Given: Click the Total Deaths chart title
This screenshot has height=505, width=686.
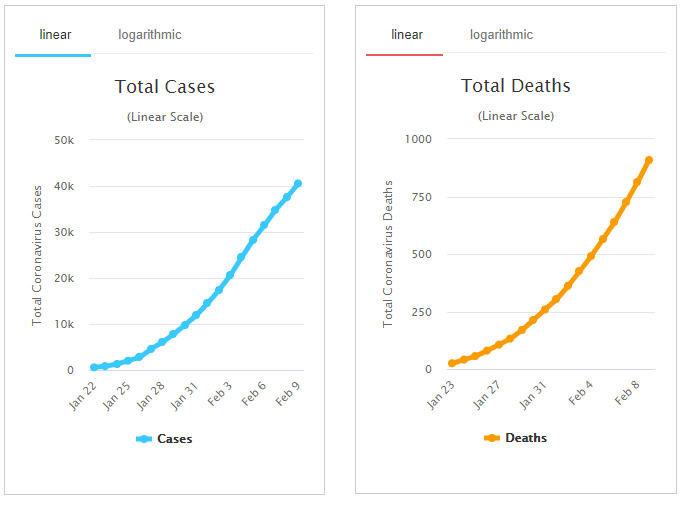Looking at the screenshot, I should click(x=516, y=86).
